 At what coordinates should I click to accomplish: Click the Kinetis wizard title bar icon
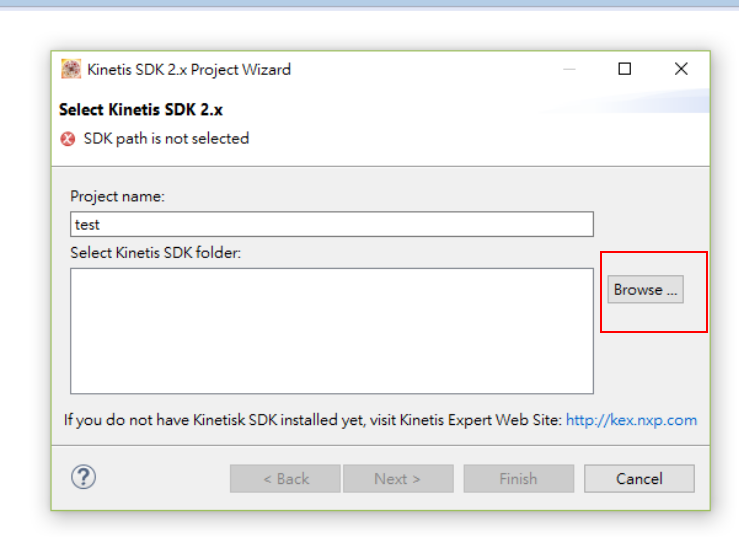pyautogui.click(x=72, y=69)
